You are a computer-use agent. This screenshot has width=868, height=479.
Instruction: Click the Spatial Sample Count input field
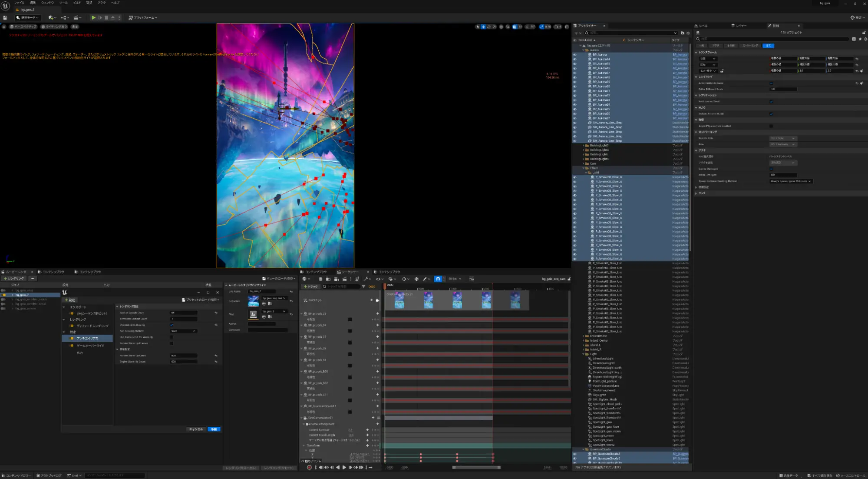click(183, 313)
